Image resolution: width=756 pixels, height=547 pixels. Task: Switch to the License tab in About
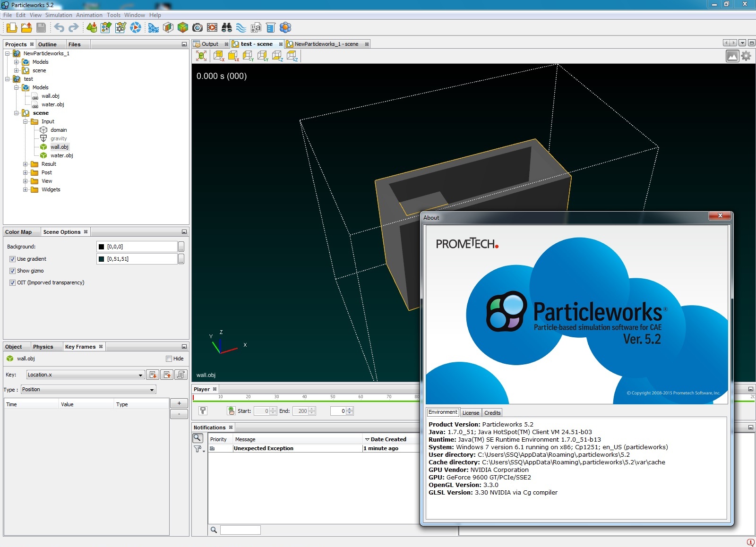click(471, 413)
